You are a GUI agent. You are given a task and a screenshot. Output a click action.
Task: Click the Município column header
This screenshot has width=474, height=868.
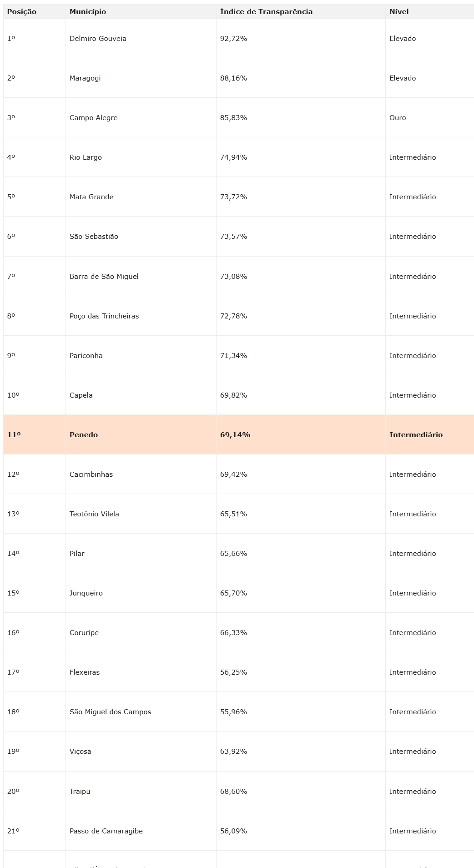(x=88, y=12)
